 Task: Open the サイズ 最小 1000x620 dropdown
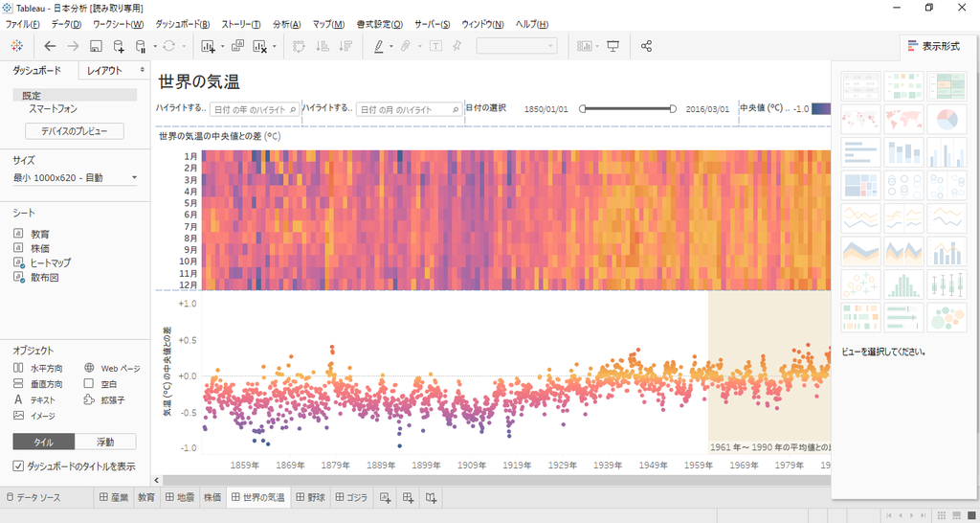(x=75, y=177)
